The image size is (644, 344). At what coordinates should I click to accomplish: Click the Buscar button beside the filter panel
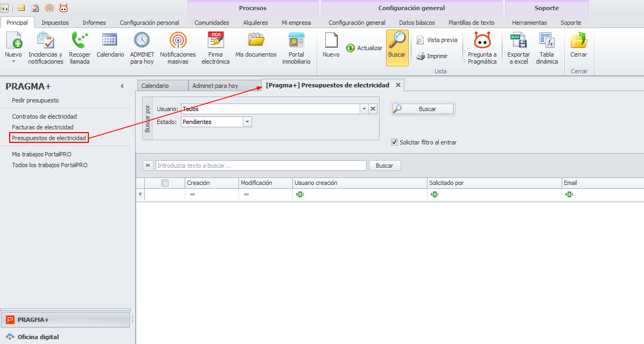pos(423,109)
